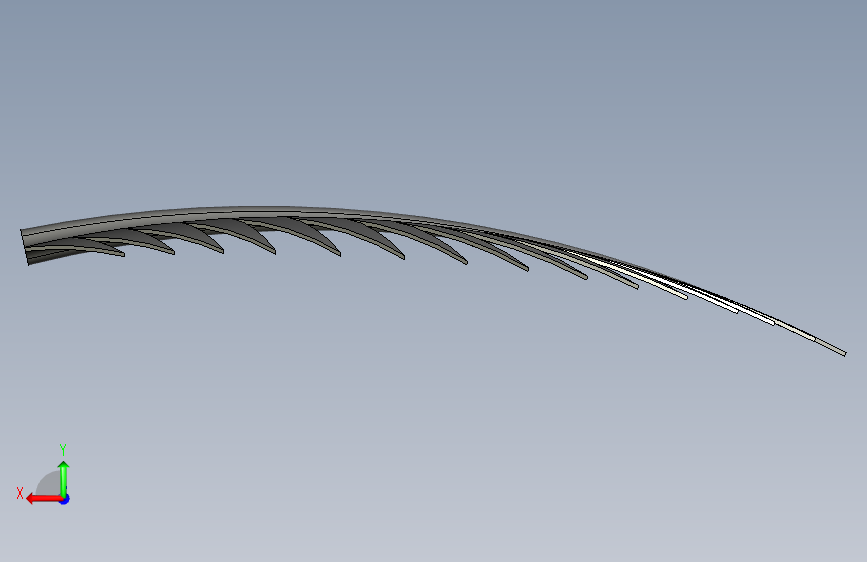
Task: Click the gray quarter-circle plane in axis triad
Action: coord(50,485)
